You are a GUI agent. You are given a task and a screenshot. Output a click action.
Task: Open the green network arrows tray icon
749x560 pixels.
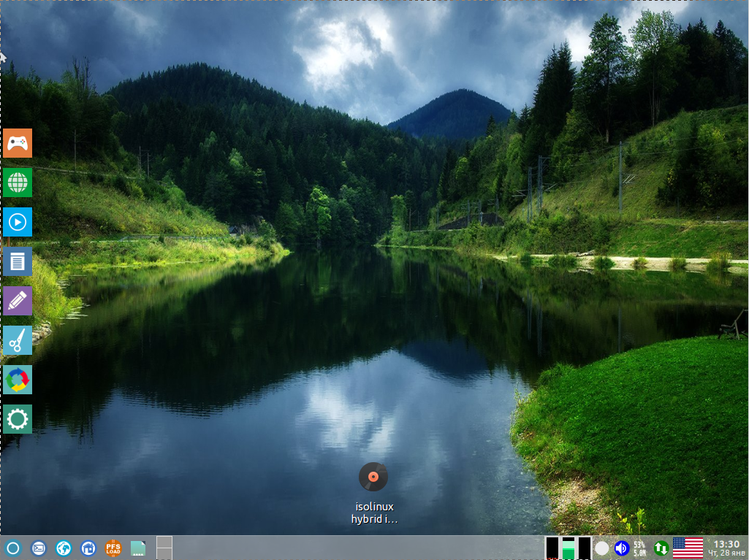661,548
